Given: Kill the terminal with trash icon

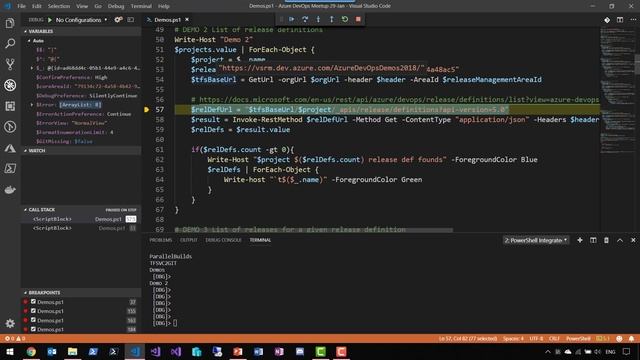Looking at the screenshot, I should click(607, 240).
